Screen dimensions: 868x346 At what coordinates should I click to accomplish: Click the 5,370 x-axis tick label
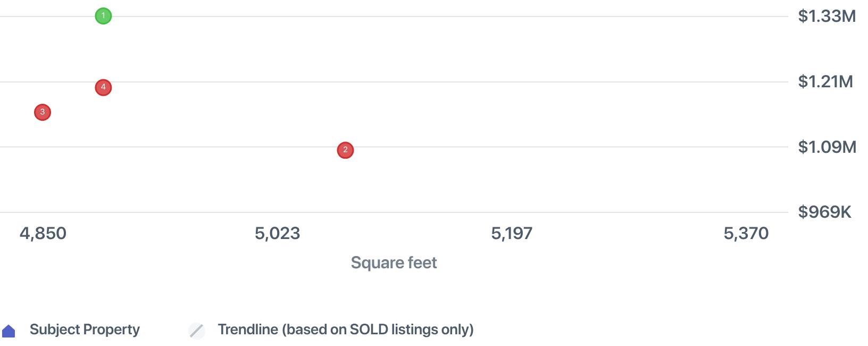[746, 233]
